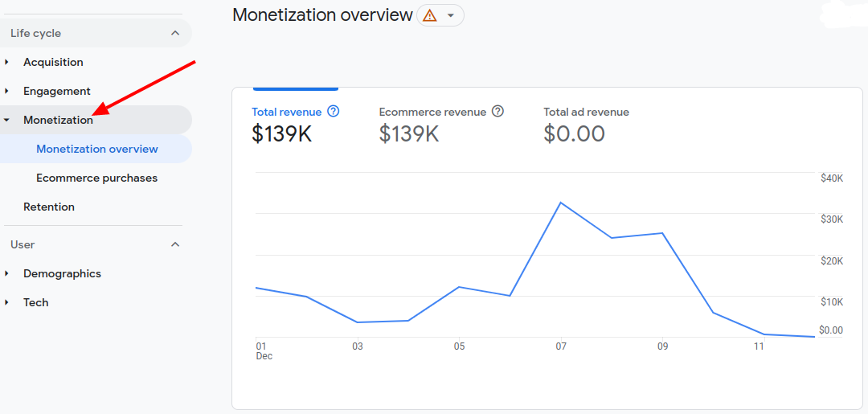Image resolution: width=868 pixels, height=414 pixels.
Task: Expand the Engagement tree arrow
Action: tap(7, 91)
